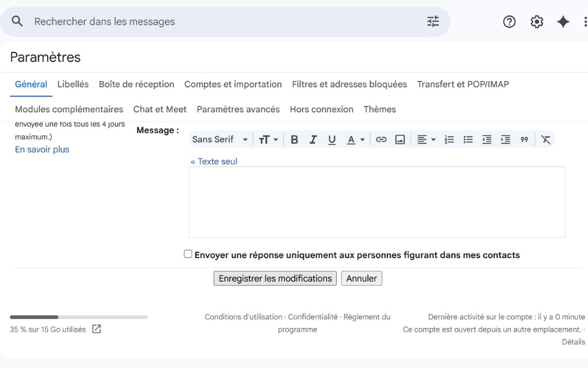
Task: Open the text alignment dropdown
Action: (x=426, y=139)
